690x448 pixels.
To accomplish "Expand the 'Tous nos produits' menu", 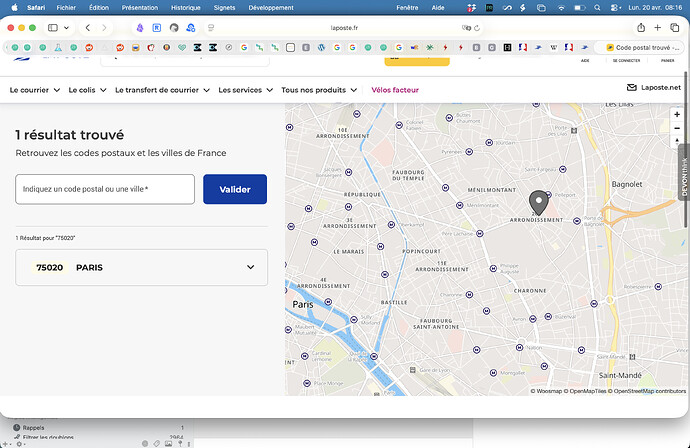I will 319,90.
